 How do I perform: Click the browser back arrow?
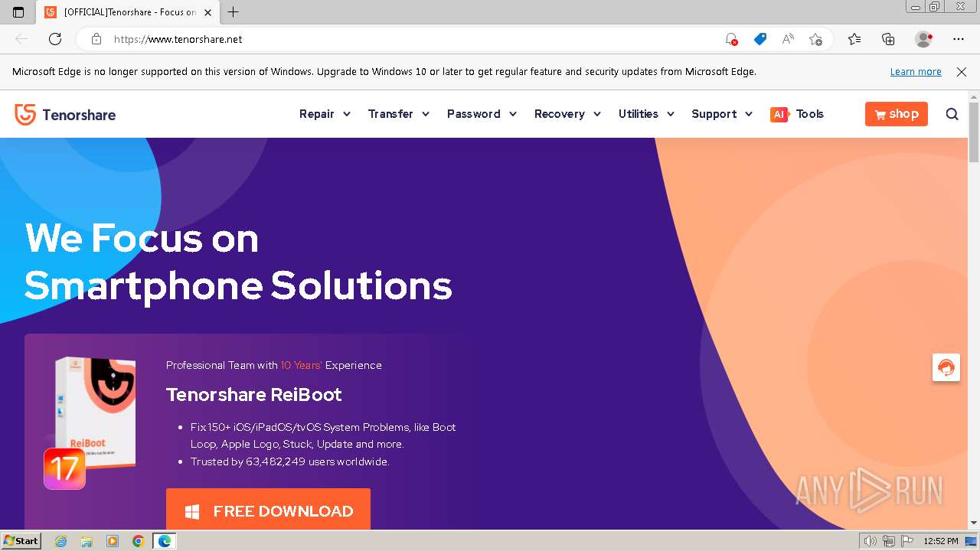point(21,39)
